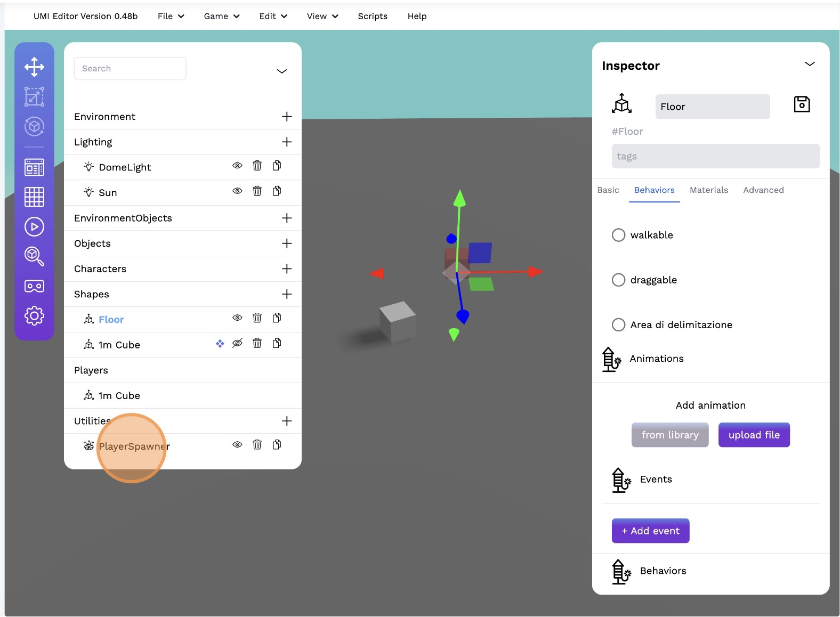The height and width of the screenshot is (617, 840).
Task: Switch to the Materials tab
Action: [x=708, y=190]
